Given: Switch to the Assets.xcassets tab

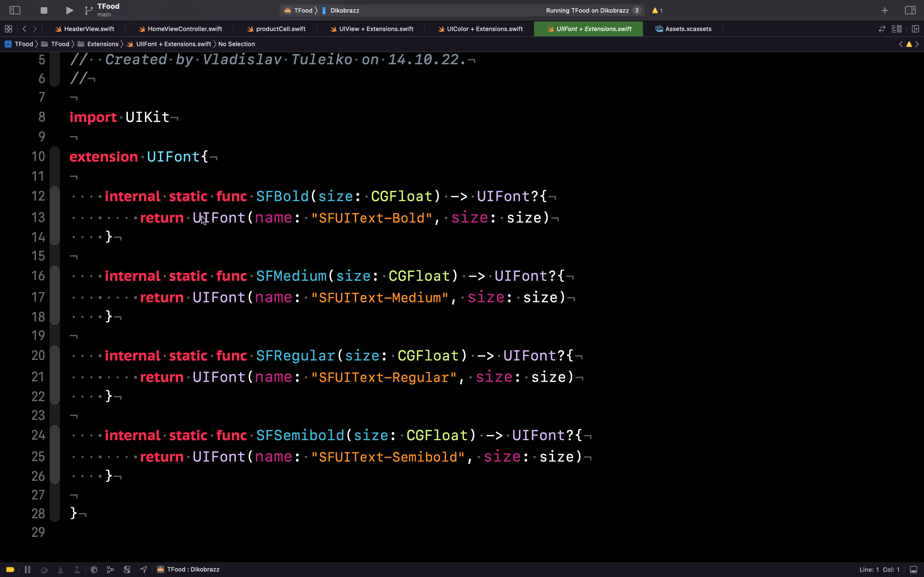Looking at the screenshot, I should [687, 29].
